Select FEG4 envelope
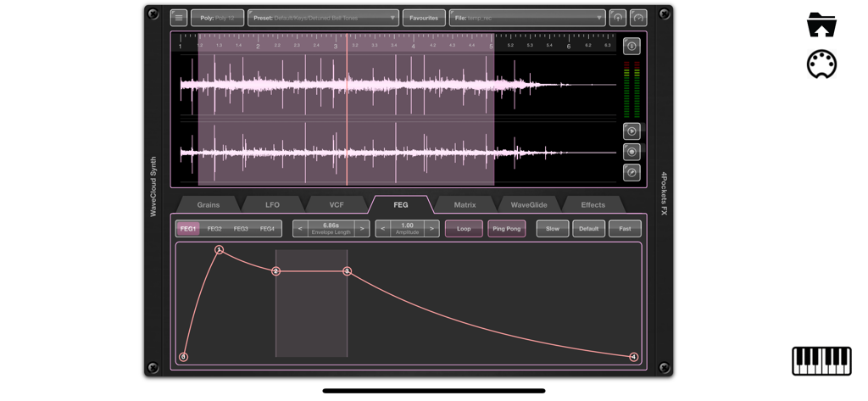 tap(267, 229)
